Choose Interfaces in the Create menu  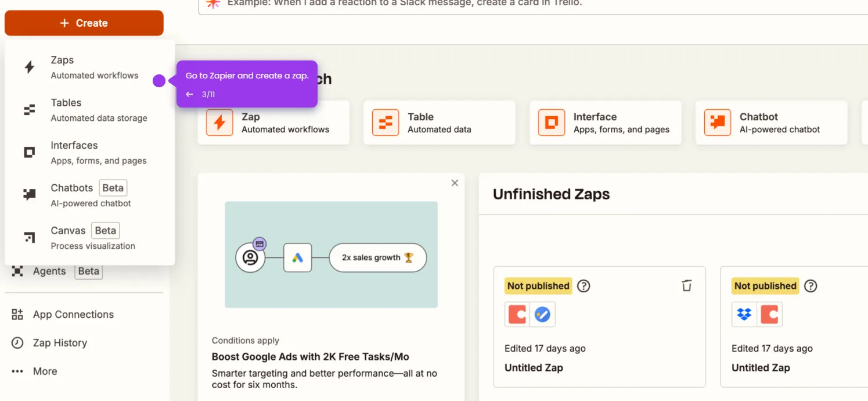tap(89, 152)
